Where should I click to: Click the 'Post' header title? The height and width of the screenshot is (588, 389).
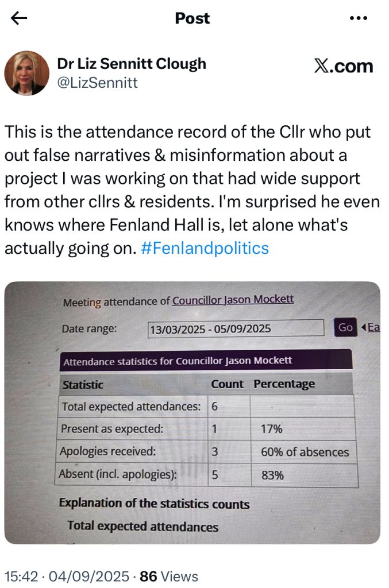point(192,18)
